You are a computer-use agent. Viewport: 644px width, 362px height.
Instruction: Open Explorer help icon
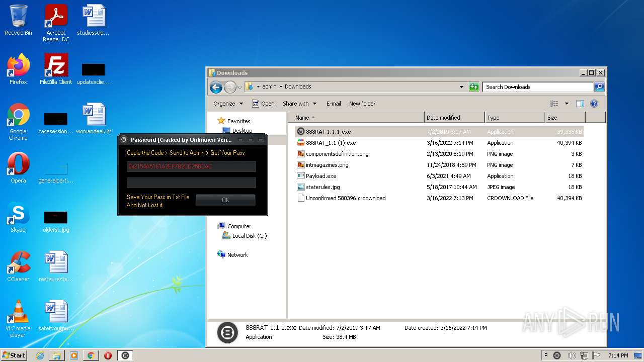click(594, 104)
